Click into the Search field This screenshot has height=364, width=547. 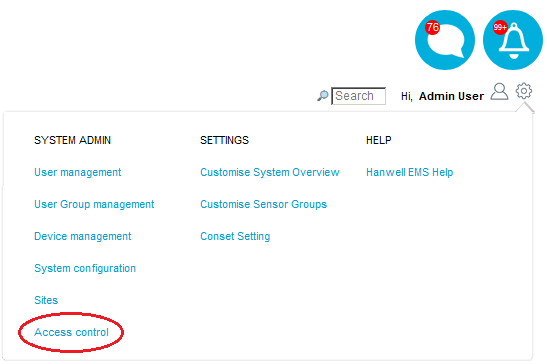click(358, 96)
